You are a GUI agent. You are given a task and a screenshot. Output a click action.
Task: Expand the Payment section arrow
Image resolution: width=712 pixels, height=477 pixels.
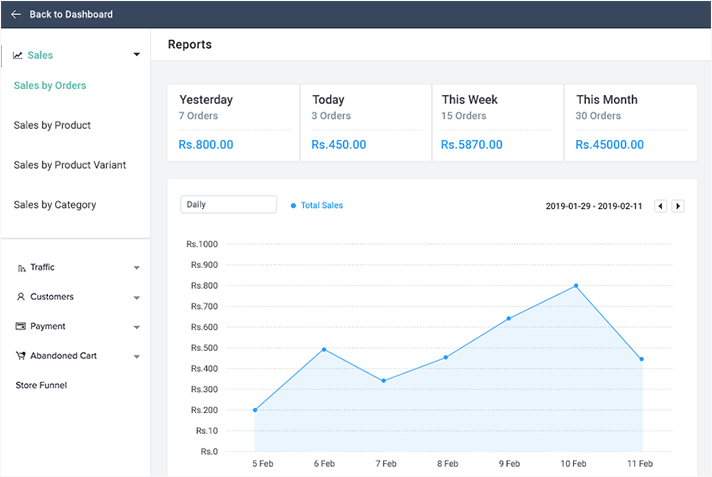[136, 327]
